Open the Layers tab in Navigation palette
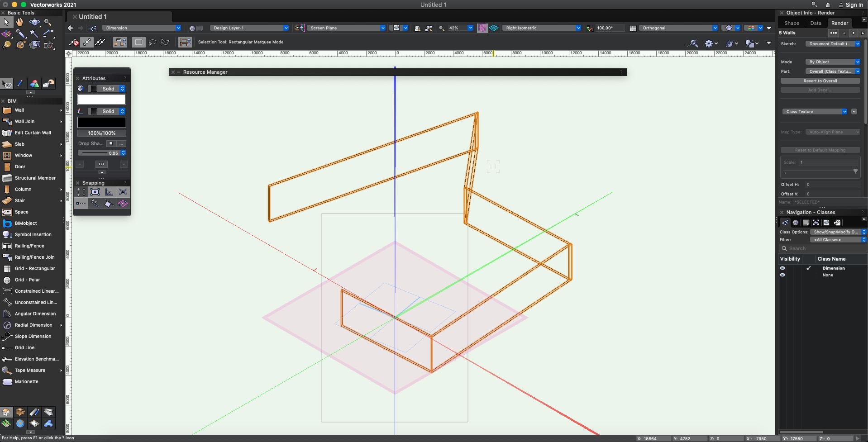The width and height of the screenshot is (868, 442). pos(795,223)
